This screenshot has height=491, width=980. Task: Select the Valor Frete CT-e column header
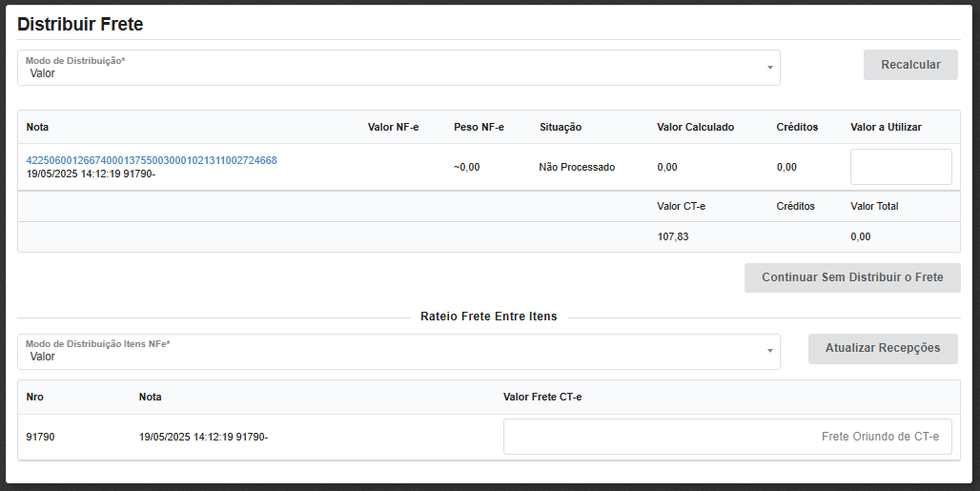(541, 397)
